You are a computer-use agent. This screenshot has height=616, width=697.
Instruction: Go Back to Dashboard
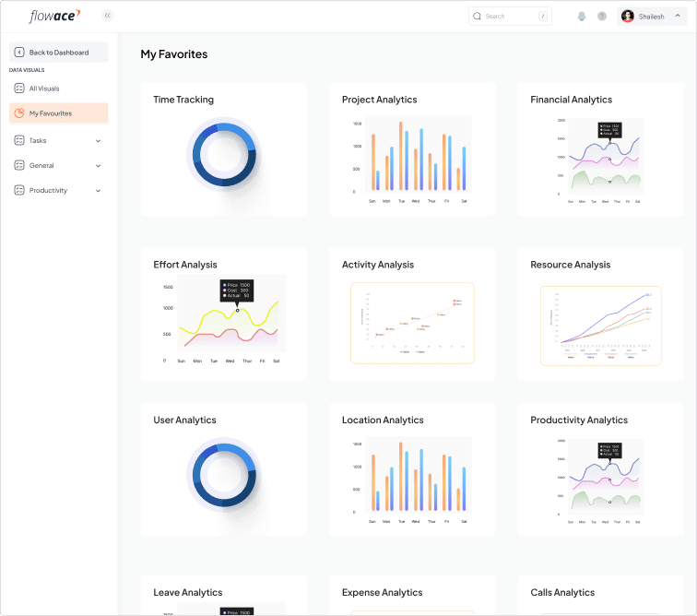coord(59,53)
